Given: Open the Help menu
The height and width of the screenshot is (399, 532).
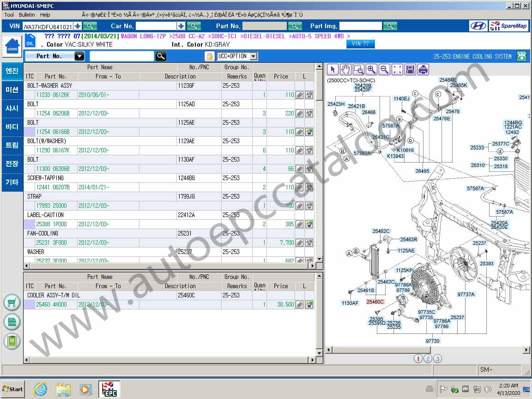Looking at the screenshot, I should (x=45, y=15).
